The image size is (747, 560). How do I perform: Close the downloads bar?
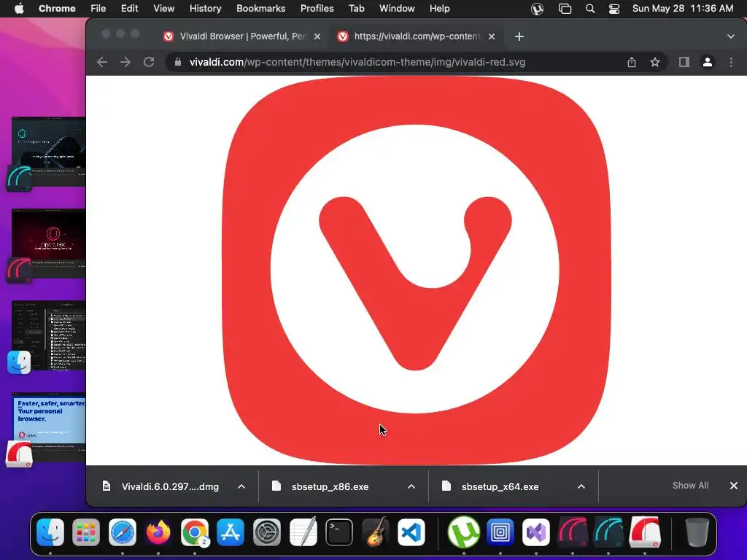point(734,486)
